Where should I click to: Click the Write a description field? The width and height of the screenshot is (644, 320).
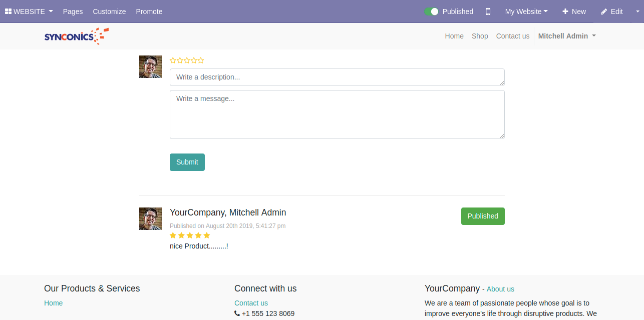337,77
